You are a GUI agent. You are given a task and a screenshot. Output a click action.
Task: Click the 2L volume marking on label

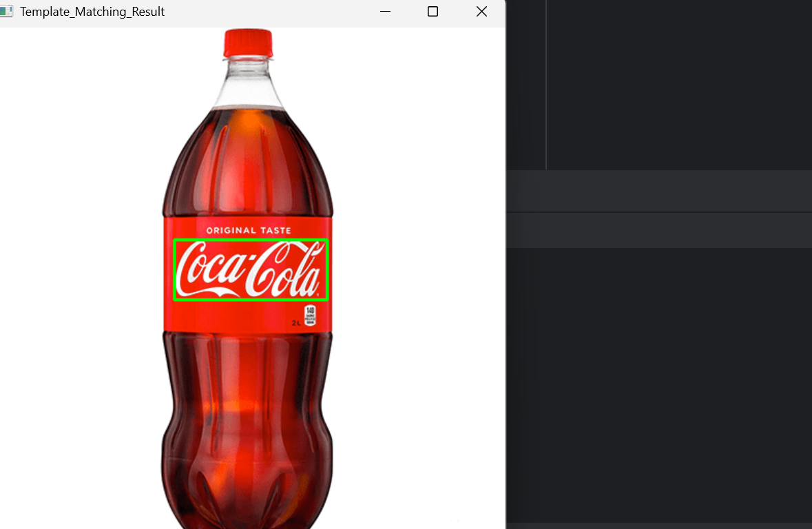tap(295, 322)
